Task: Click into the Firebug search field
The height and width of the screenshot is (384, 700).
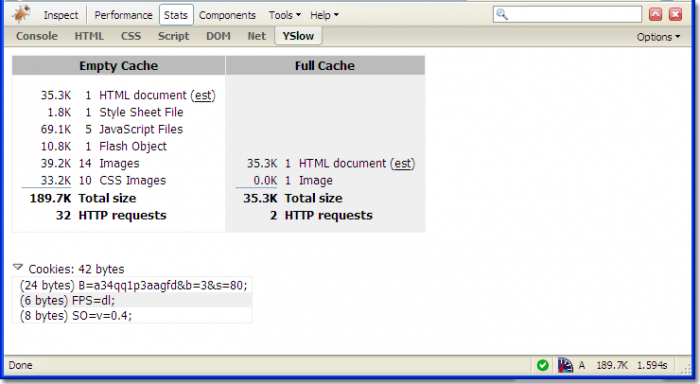Action: click(567, 14)
